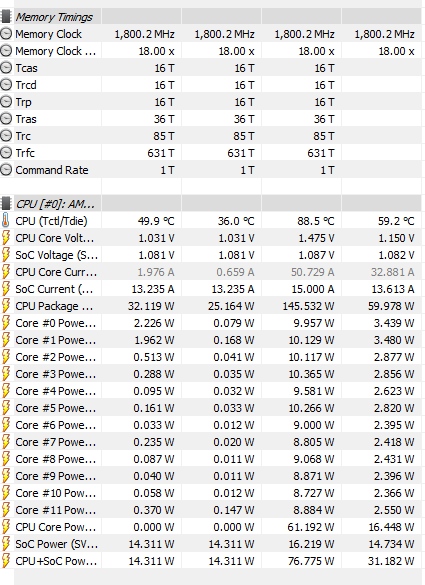This screenshot has width=425, height=585.
Task: Select the CPU Core Curr... label
Action: [x=56, y=272]
